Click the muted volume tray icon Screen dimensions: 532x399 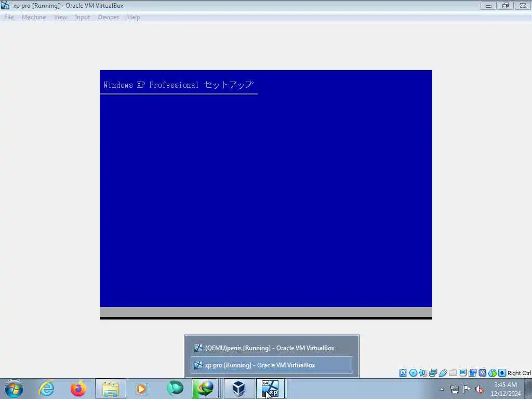pyautogui.click(x=480, y=389)
